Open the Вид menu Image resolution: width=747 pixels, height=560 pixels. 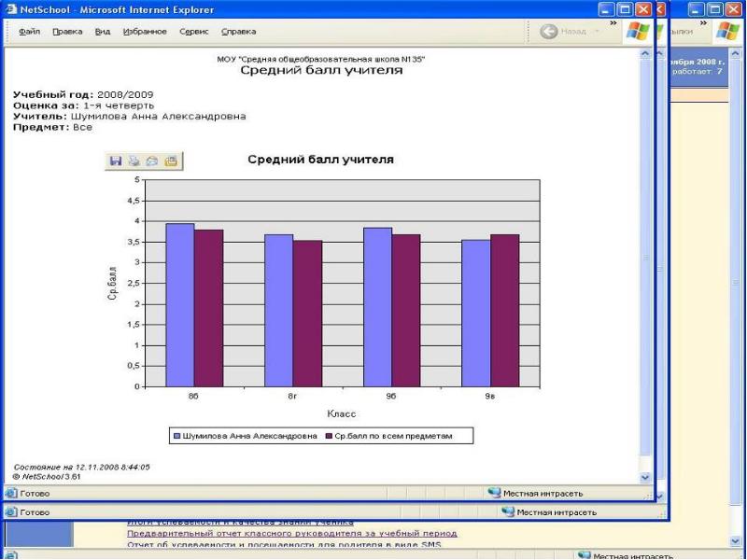102,32
